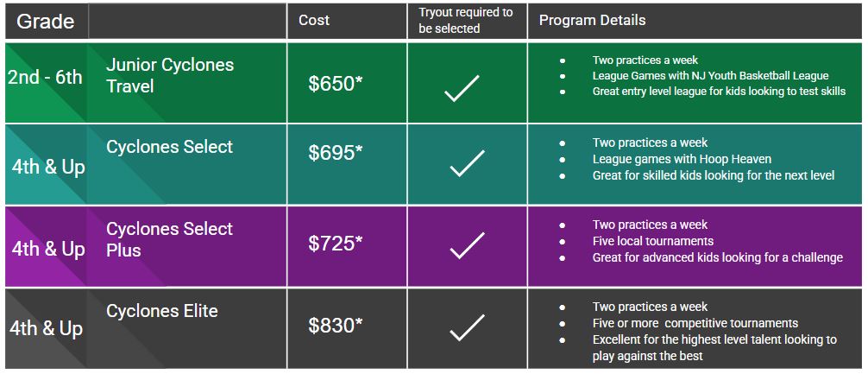The height and width of the screenshot is (374, 868).
Task: Click the $695* cost cell
Action: pos(336,154)
